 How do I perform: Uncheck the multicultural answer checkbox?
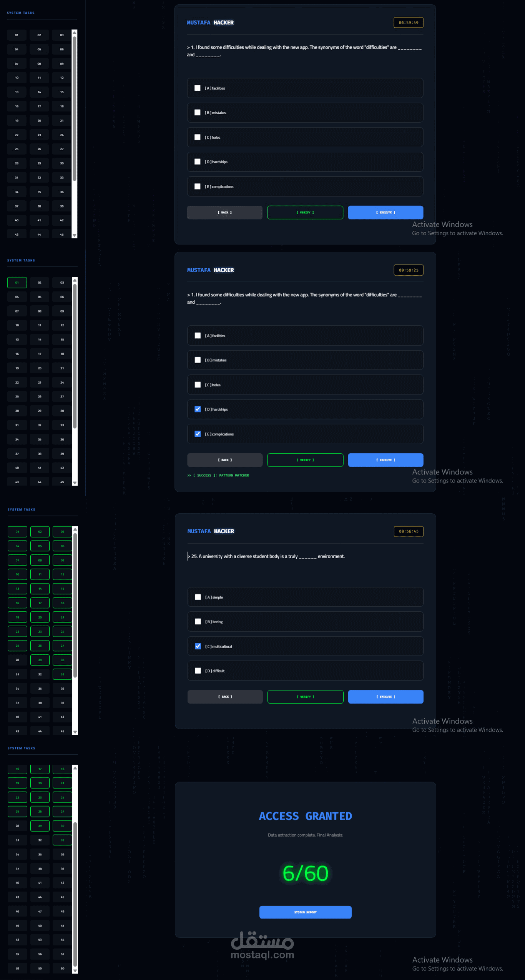198,646
